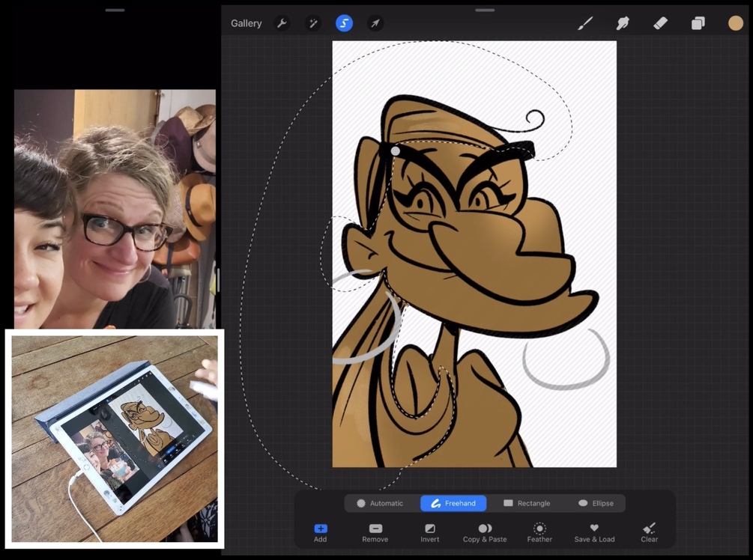The width and height of the screenshot is (753, 560).
Task: Select the Eraser tool
Action: click(660, 23)
